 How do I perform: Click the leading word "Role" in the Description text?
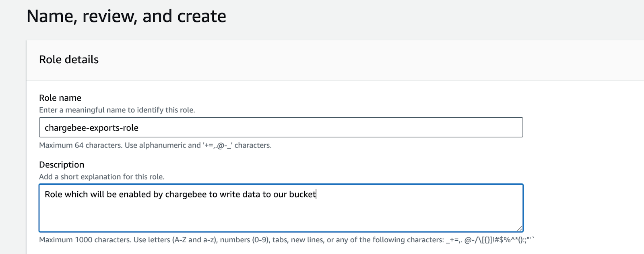54,194
